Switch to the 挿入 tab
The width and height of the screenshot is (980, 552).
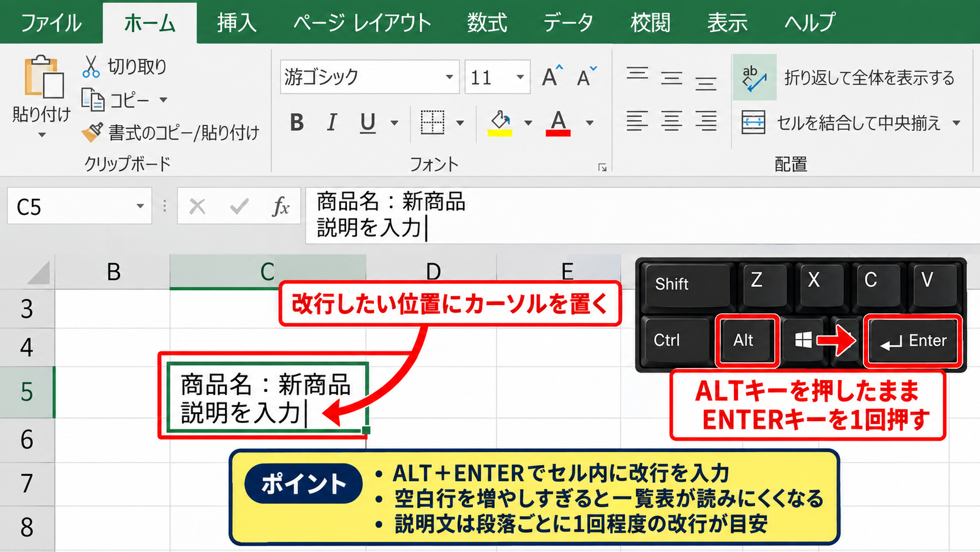click(x=237, y=23)
